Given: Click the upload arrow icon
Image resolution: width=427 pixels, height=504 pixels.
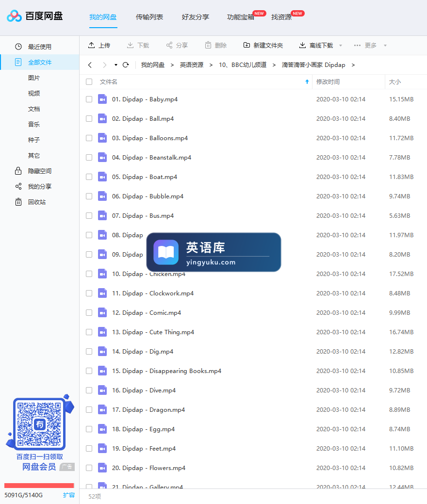Looking at the screenshot, I should coord(92,45).
